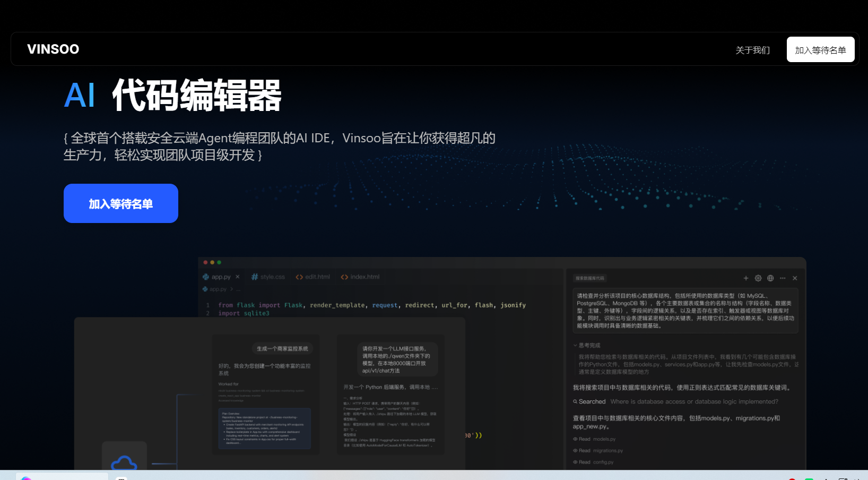Viewport: 868px width, 480px height.
Task: Click the blue Plan Overview box in the left card
Action: (265, 428)
